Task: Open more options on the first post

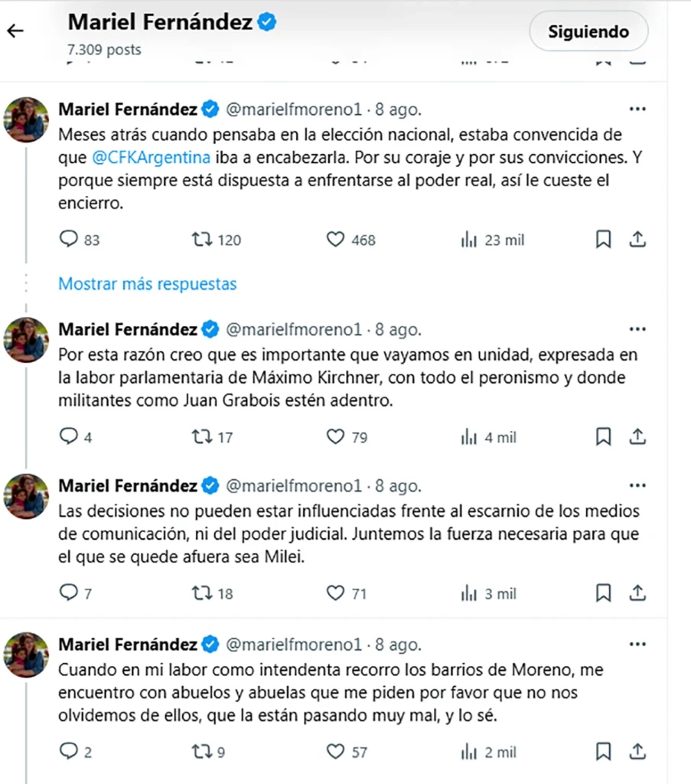Action: 637,109
